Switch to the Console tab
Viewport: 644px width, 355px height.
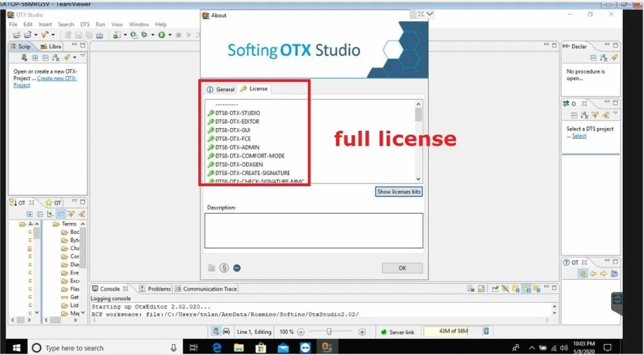(110, 289)
